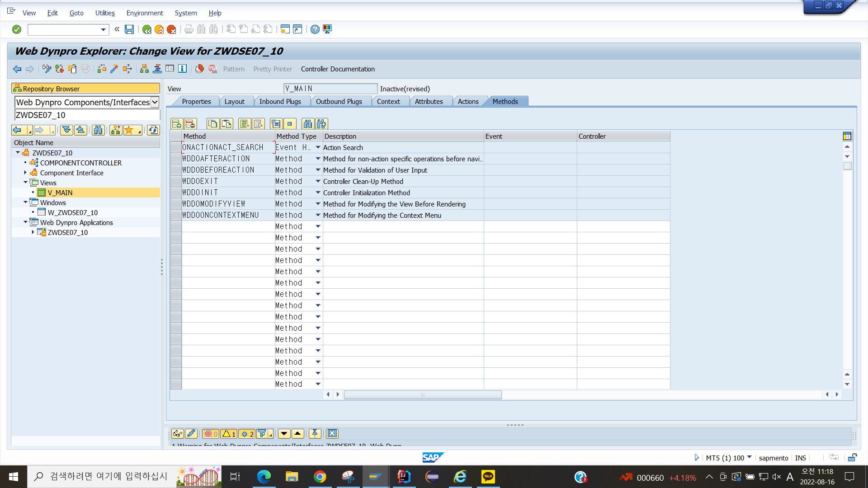Select the row marker for WDDOMODIFYVIEW
The width and height of the screenshot is (868, 488).
176,204
